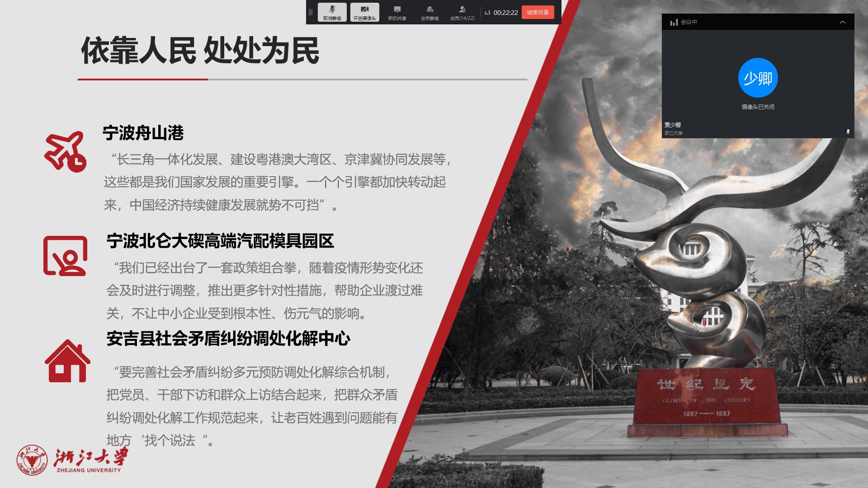Click the 会议中 panel title text

tap(689, 22)
